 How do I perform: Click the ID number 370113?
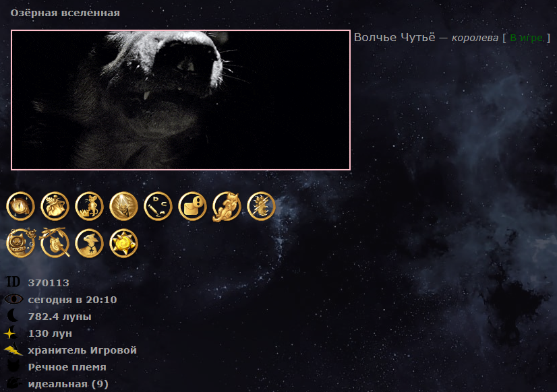[x=49, y=283]
